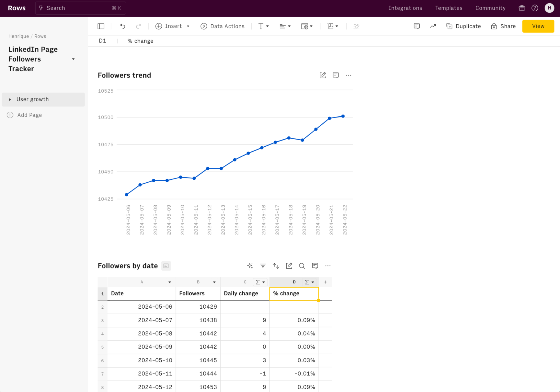Click the redo arrow icon
Viewport: 560px width, 392px height.
pyautogui.click(x=138, y=26)
